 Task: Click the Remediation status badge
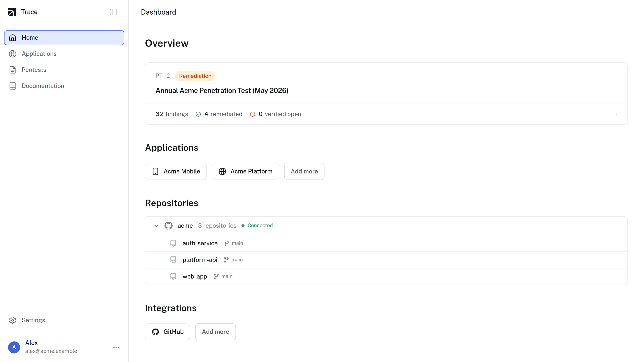pyautogui.click(x=195, y=76)
